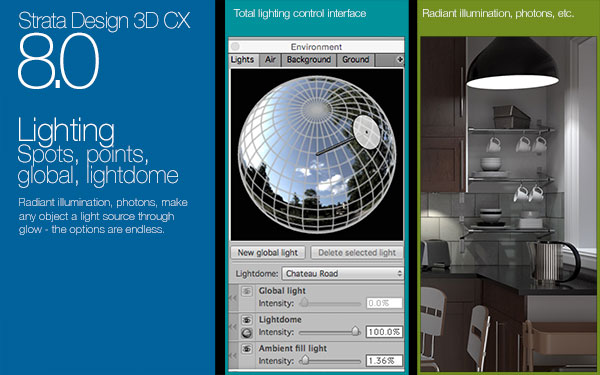
Task: Click the Ambient fill light intensity field
Action: point(384,360)
